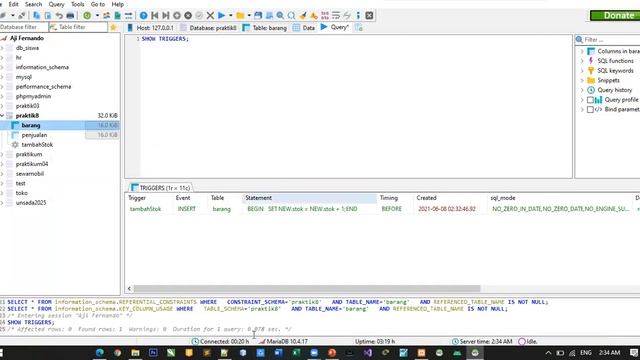Toggle the word wrap lines icon

pyautogui.click(x=336, y=16)
